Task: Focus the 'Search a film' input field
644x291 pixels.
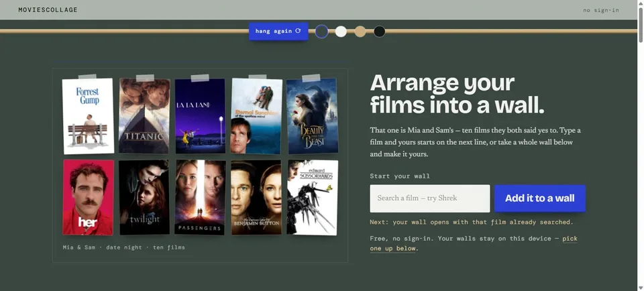Action: [x=429, y=198]
